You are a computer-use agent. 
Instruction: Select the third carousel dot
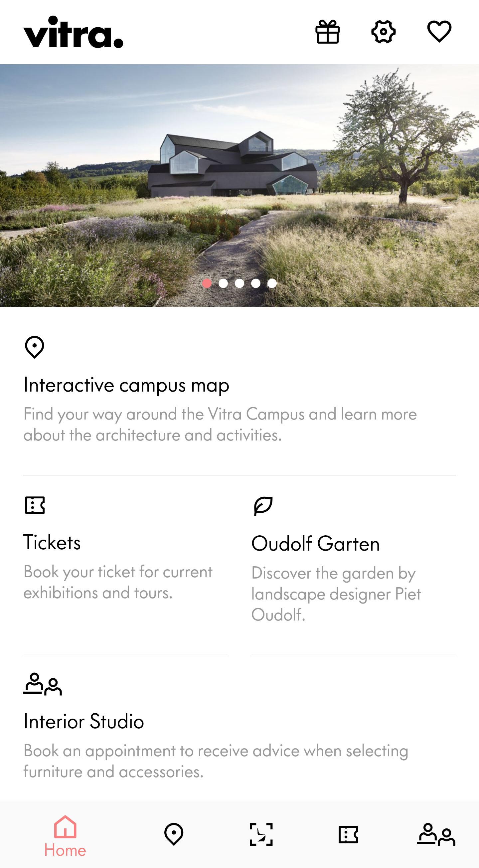tap(239, 283)
